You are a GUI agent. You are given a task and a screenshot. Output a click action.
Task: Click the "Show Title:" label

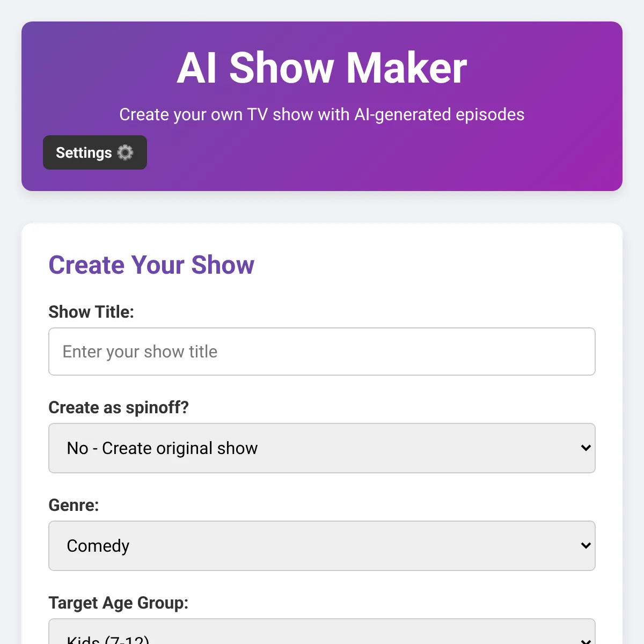point(91,312)
